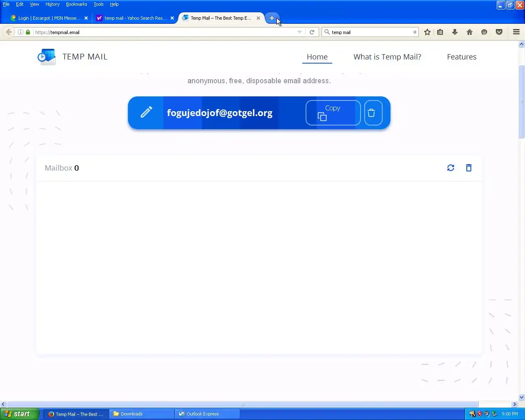The height and width of the screenshot is (420, 525).
Task: Click the tempmail.email URL field
Action: pyautogui.click(x=164, y=32)
